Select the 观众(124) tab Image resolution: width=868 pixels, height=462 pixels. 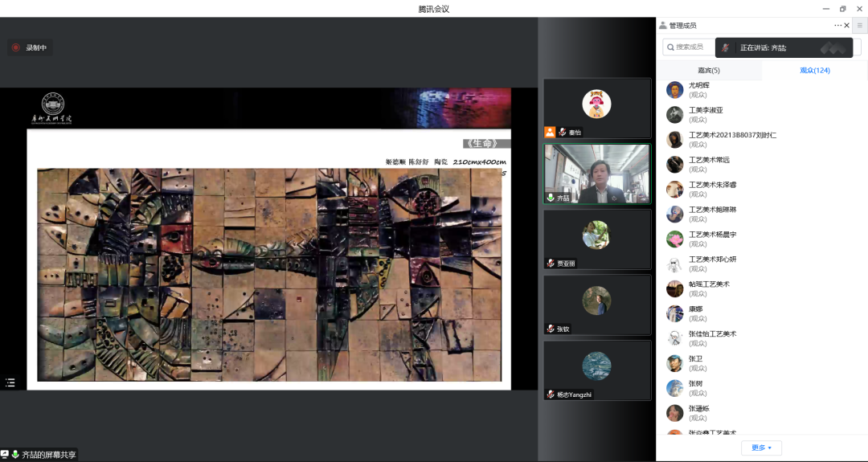(814, 71)
